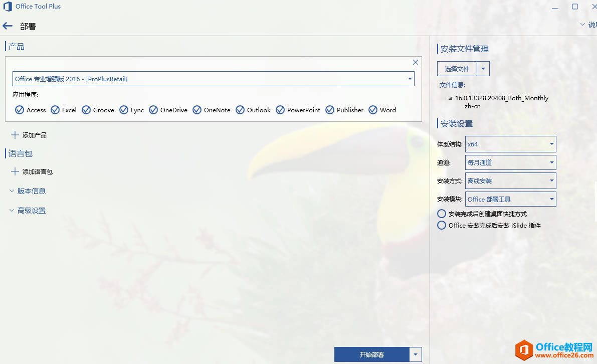Click 添加产品 to add a product
Image resolution: width=597 pixels, height=364 pixels.
pos(34,135)
